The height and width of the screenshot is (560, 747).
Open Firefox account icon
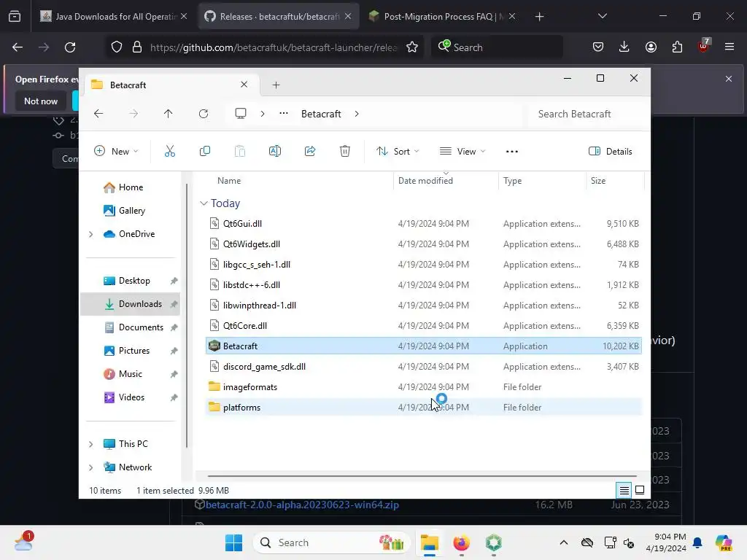click(x=651, y=47)
